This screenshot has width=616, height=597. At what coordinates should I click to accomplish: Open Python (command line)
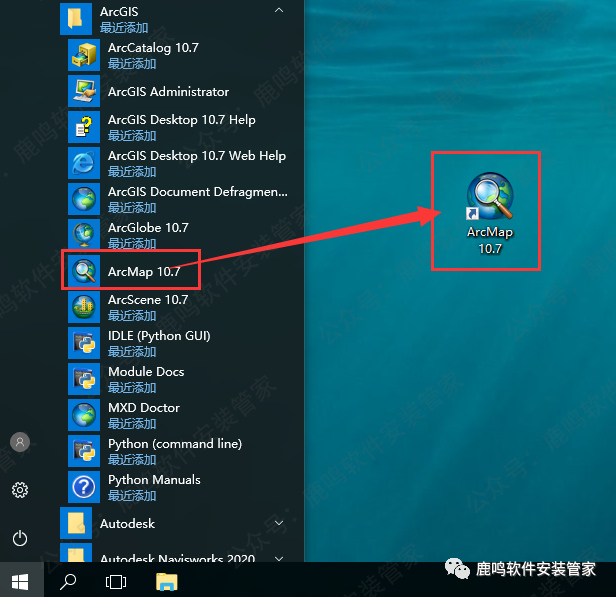pyautogui.click(x=174, y=451)
